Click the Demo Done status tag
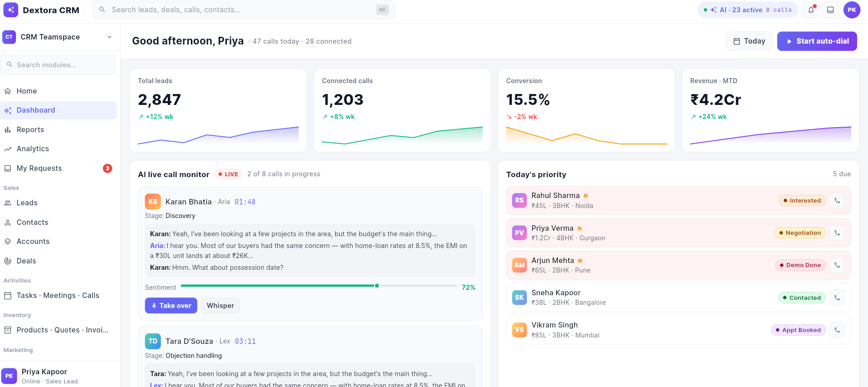The image size is (868, 387). (x=800, y=265)
